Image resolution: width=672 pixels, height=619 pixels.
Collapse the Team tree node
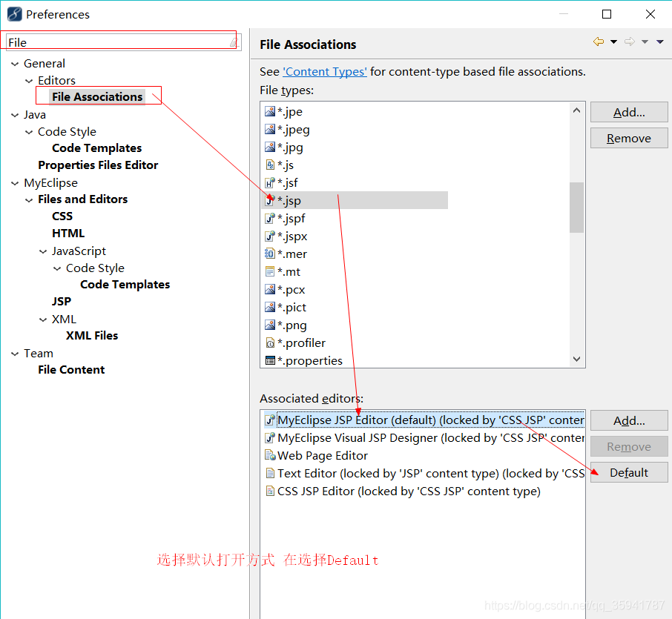(15, 354)
